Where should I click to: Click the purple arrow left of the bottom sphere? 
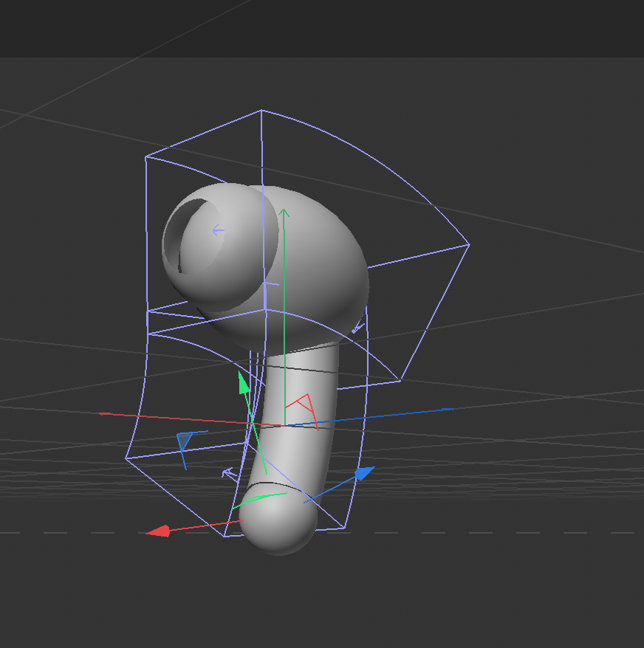[x=228, y=472]
